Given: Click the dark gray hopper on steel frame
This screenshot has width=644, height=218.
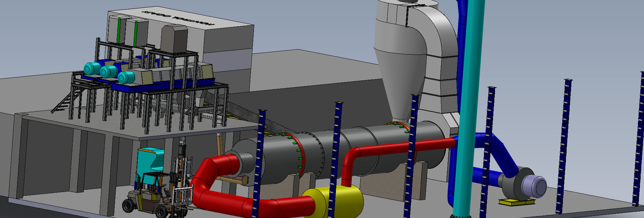Looking at the screenshot, I should (174, 40).
